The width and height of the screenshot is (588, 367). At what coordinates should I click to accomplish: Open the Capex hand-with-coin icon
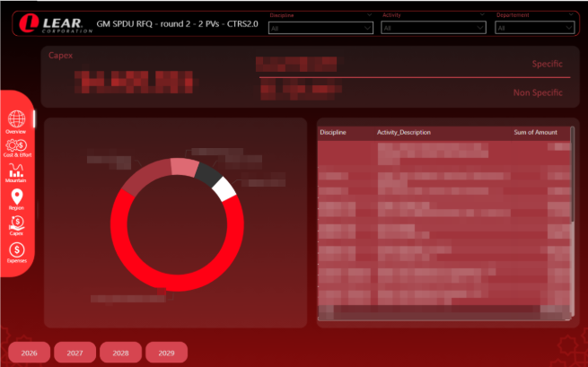tap(16, 223)
